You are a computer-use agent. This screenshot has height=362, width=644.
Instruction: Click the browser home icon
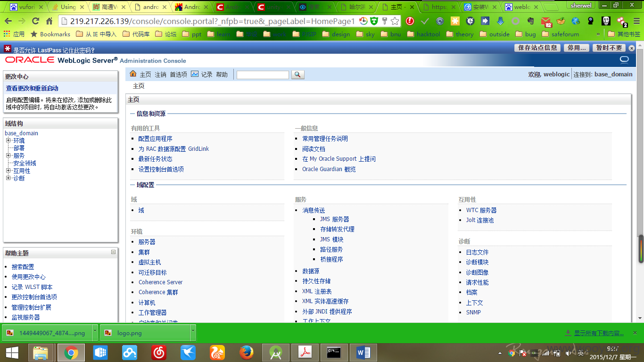point(49,21)
